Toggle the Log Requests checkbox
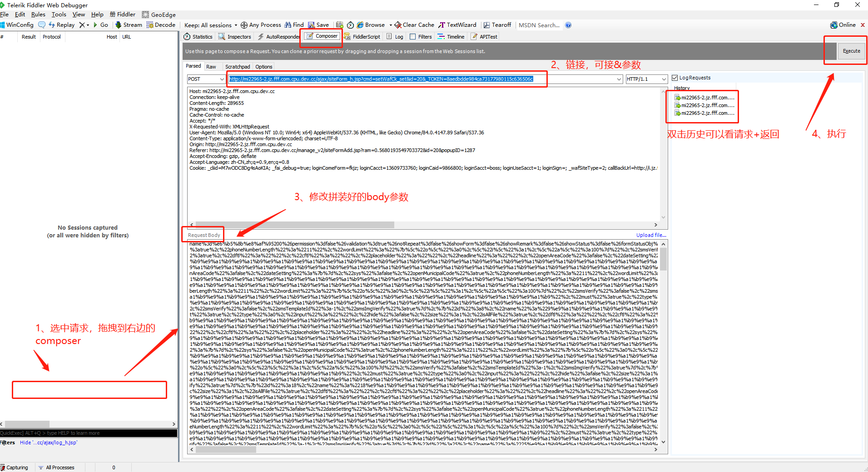Screen dimensions: 868x472 coord(675,78)
